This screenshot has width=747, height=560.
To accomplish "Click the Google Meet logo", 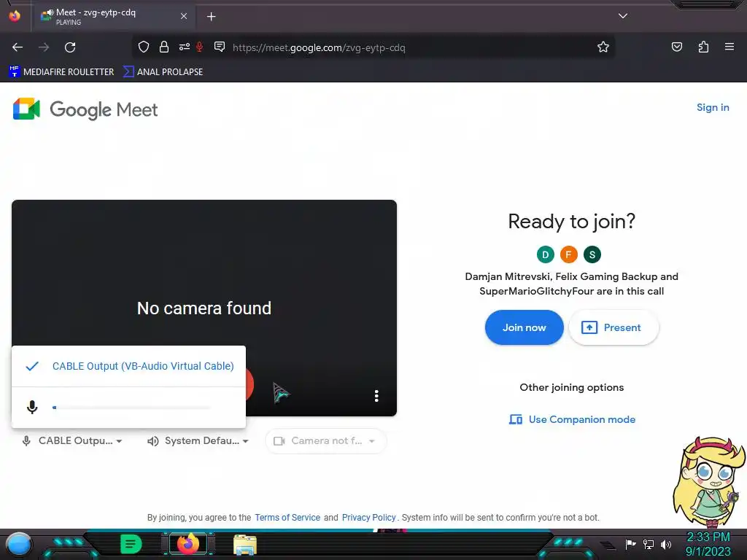I will [85, 109].
